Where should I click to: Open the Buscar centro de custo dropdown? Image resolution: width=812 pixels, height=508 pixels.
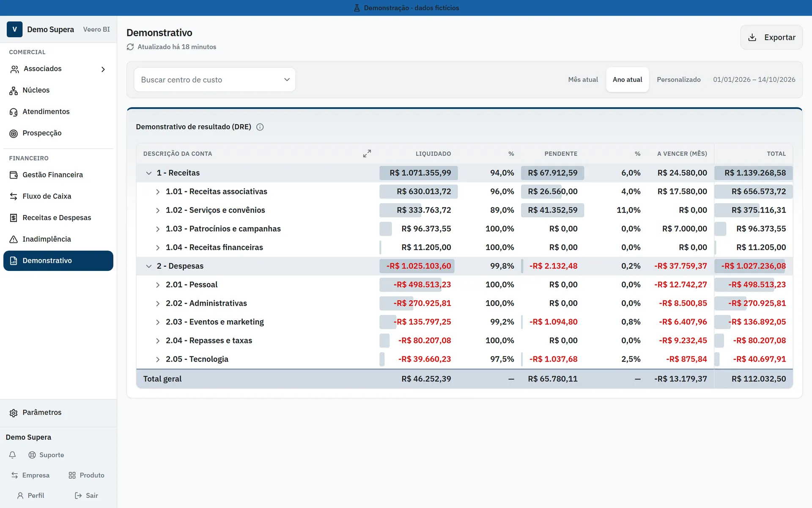pyautogui.click(x=215, y=80)
